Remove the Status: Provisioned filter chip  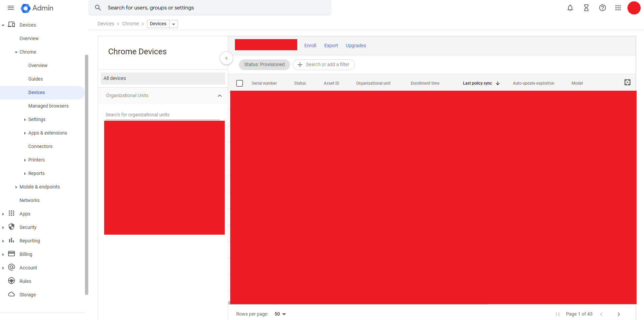pos(264,64)
